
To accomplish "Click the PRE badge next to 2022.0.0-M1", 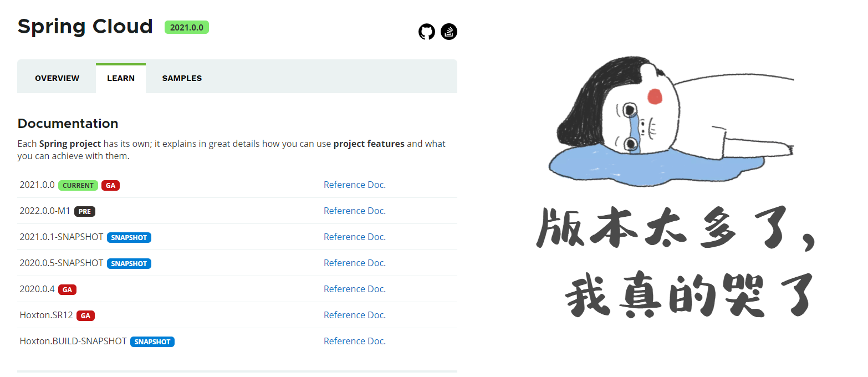I will (x=84, y=211).
